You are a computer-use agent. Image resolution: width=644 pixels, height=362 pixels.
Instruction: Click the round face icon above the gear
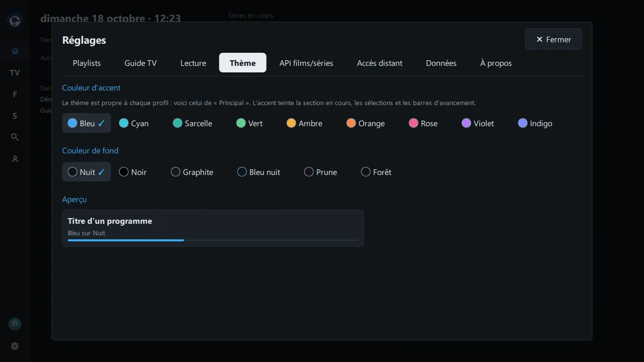[x=15, y=324]
